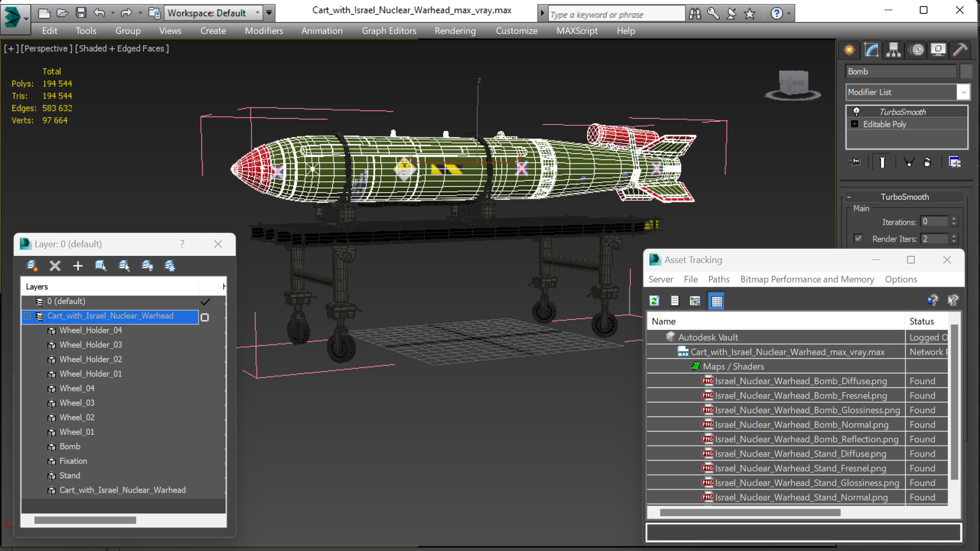This screenshot has height=551, width=980.
Task: Select the Fixation object in layers
Action: (73, 461)
